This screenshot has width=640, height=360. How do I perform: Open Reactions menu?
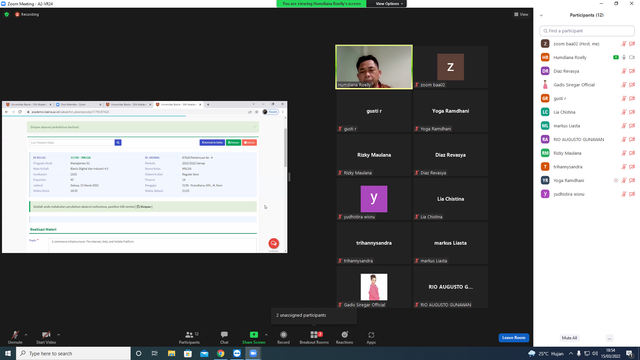click(x=344, y=337)
